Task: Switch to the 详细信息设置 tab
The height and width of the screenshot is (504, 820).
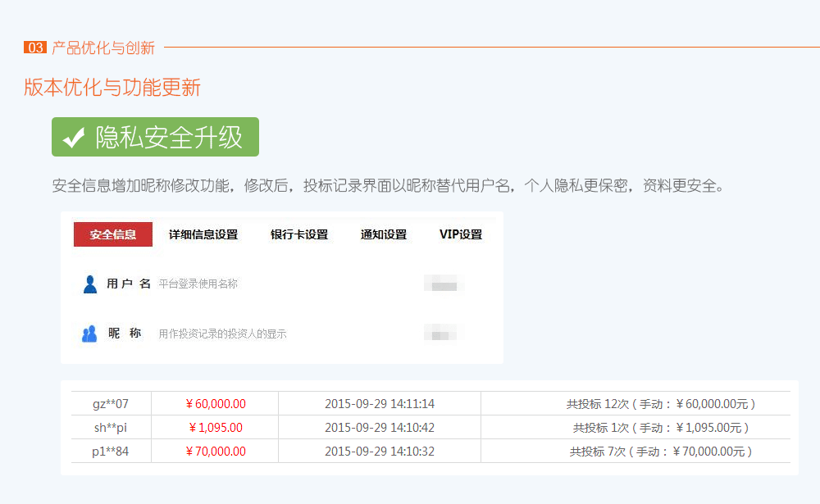Action: coord(203,234)
